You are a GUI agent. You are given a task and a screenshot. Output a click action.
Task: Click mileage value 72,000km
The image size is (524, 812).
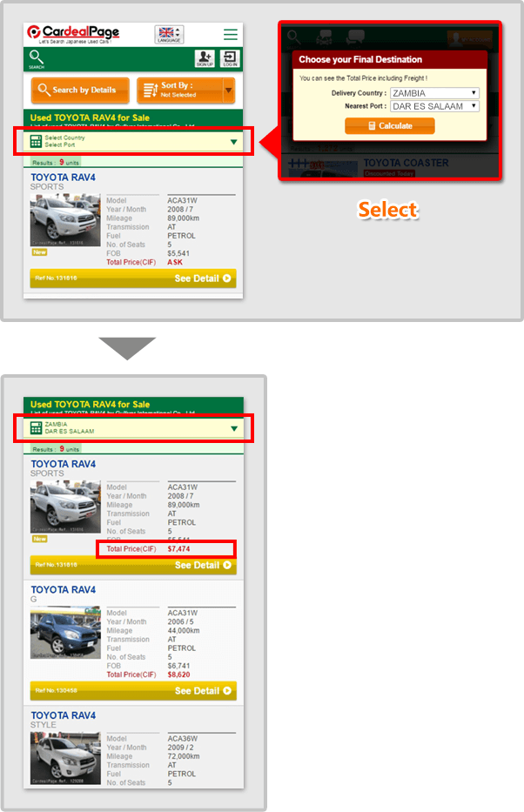(x=184, y=756)
